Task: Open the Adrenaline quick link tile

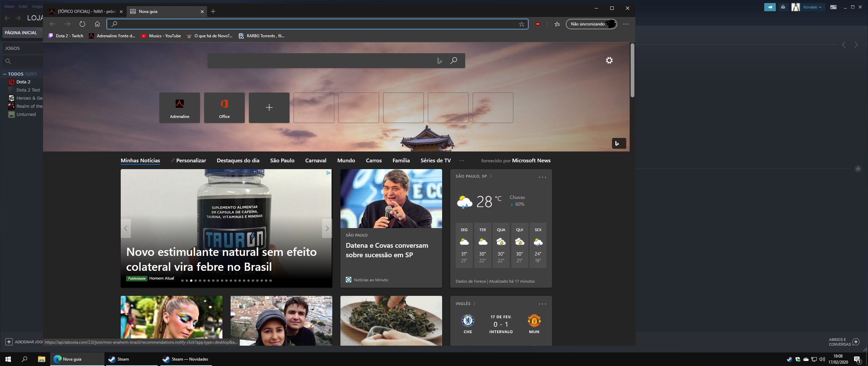Action: (x=179, y=107)
